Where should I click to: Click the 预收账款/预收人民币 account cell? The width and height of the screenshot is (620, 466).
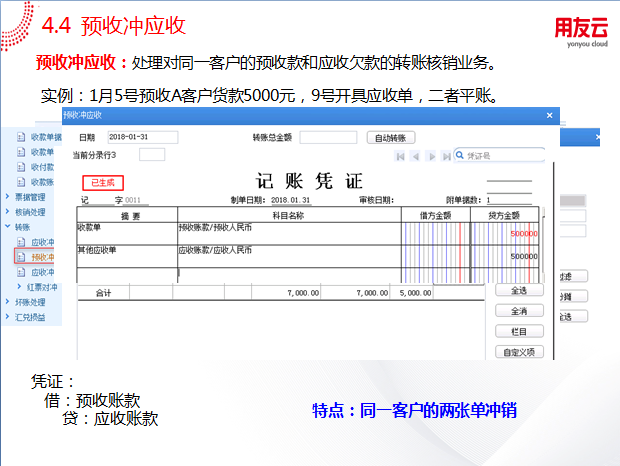[289, 233]
